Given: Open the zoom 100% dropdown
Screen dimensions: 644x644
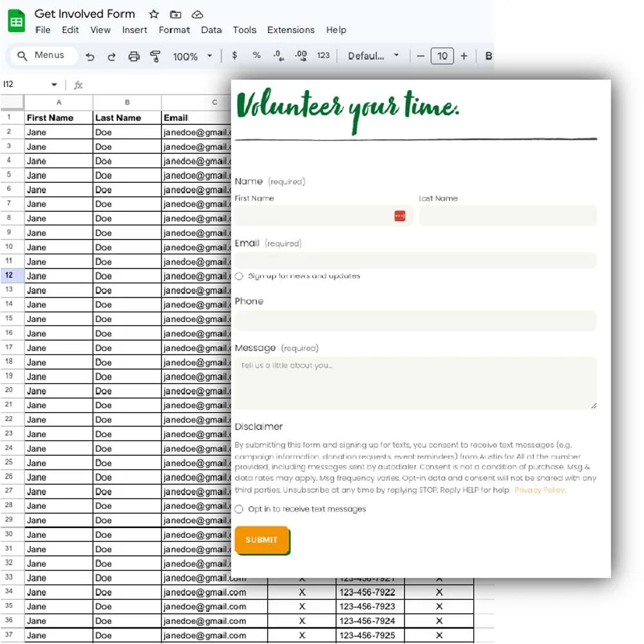Looking at the screenshot, I should (192, 56).
